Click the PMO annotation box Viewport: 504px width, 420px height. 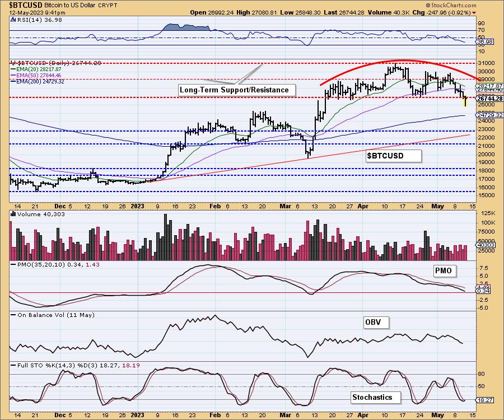[x=444, y=270]
